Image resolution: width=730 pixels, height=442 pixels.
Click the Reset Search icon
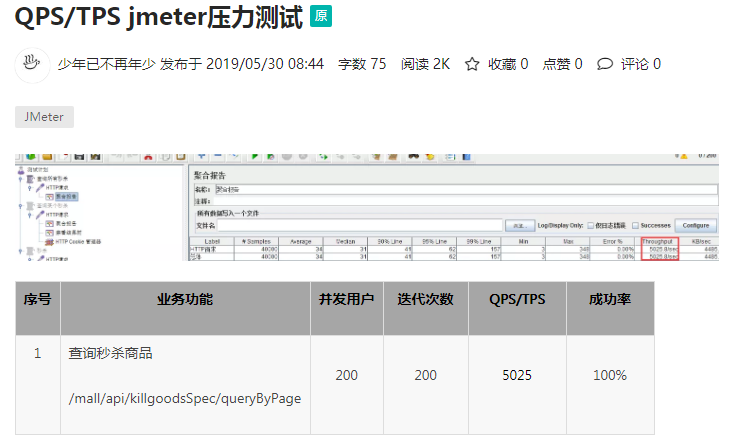(430, 156)
